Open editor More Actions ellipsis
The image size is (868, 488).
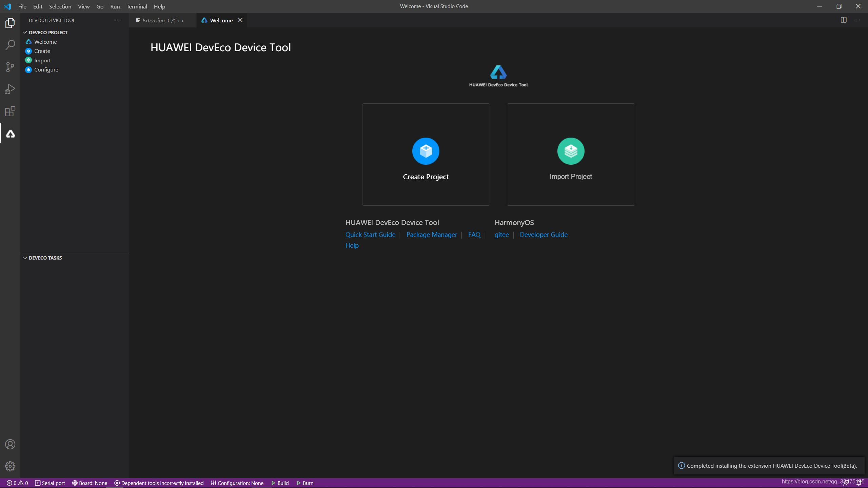point(857,20)
